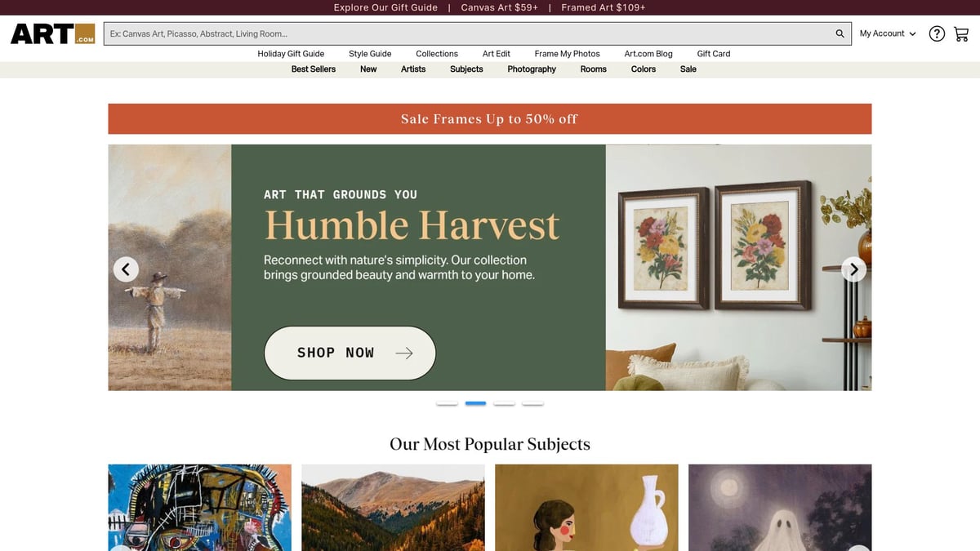Click Sale Frames Up to 50% off banner
This screenshot has width=980, height=551.
490,118
